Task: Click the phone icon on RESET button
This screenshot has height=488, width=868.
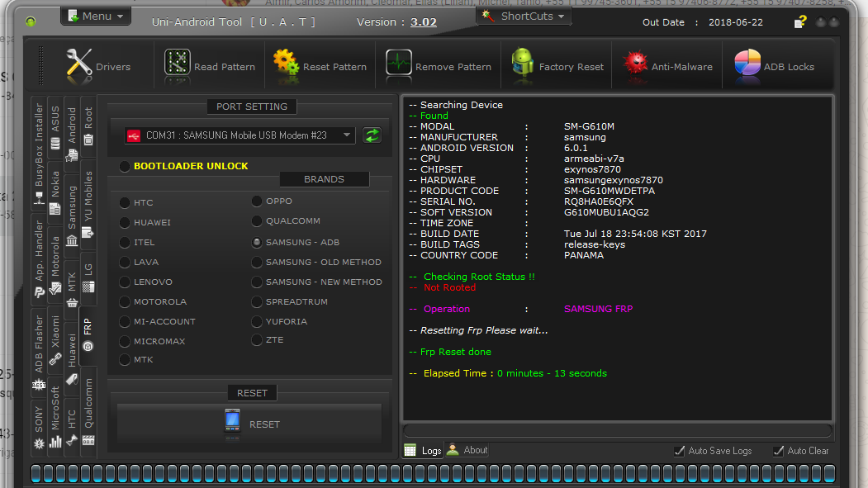Action: point(233,422)
